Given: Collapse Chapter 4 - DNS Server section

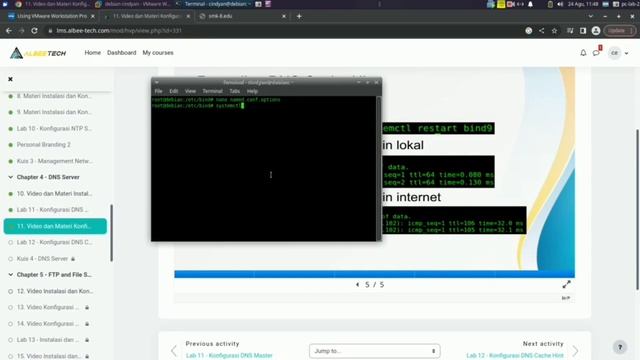Looking at the screenshot, I should (11, 177).
